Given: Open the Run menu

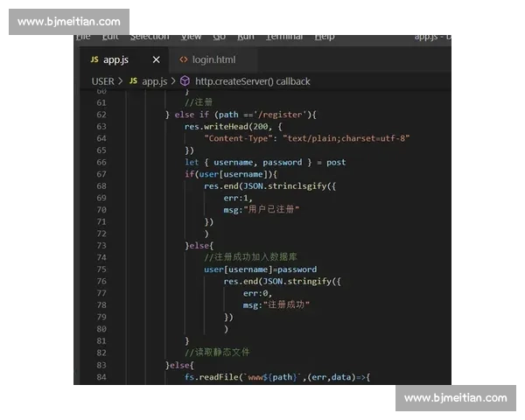Looking at the screenshot, I should pyautogui.click(x=246, y=37).
